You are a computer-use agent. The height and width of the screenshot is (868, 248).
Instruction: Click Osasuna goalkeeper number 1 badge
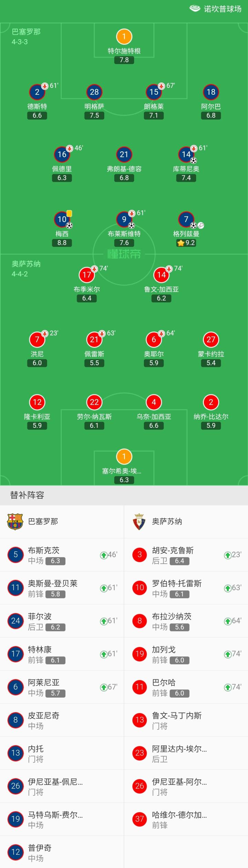(124, 457)
